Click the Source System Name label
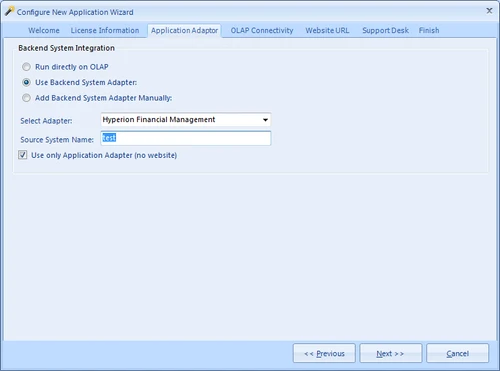Screen dimensions: 500x371 57,140
